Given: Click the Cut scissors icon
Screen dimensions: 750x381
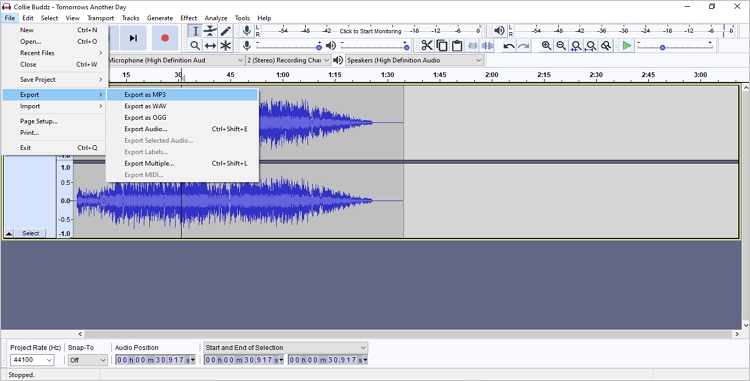Looking at the screenshot, I should click(427, 46).
